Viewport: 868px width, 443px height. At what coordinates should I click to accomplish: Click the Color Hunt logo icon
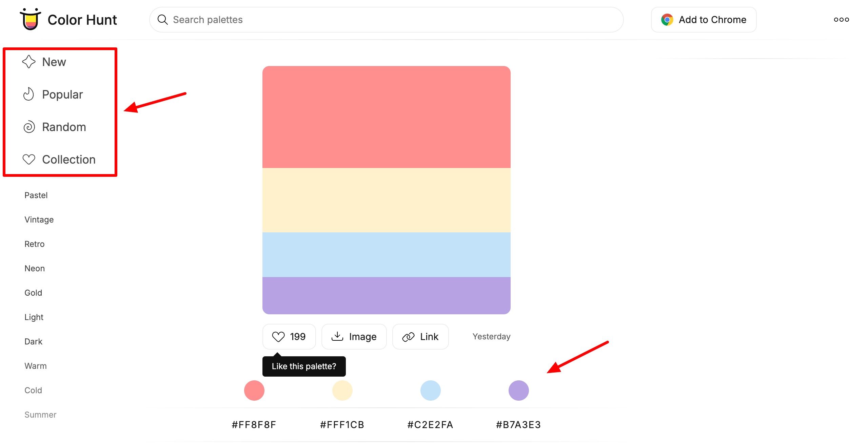tap(31, 19)
